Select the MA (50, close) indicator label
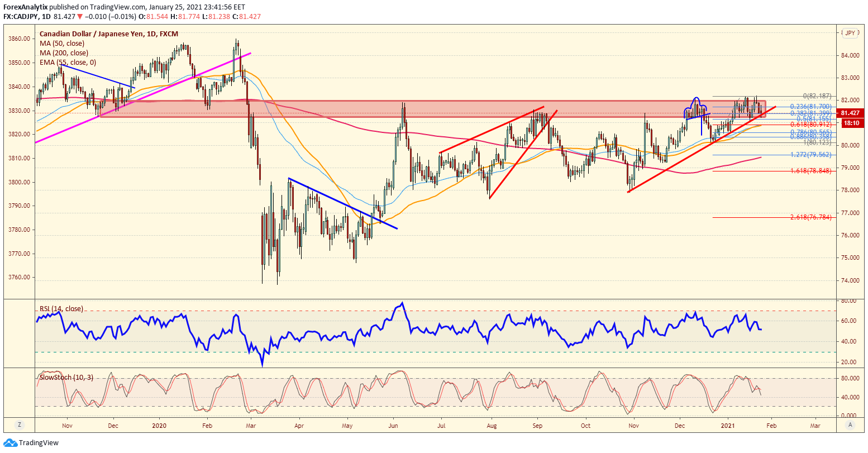The width and height of the screenshot is (868, 453). [x=62, y=43]
